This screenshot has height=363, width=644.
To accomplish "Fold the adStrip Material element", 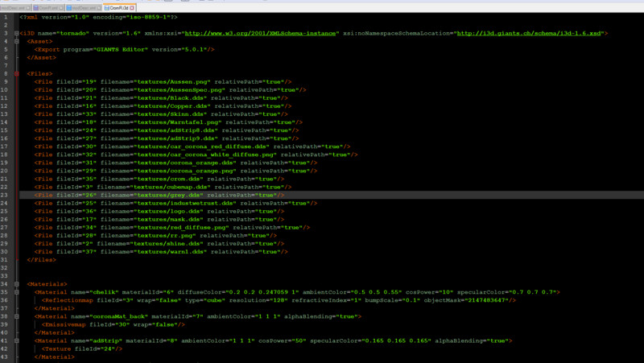I will pyautogui.click(x=17, y=341).
